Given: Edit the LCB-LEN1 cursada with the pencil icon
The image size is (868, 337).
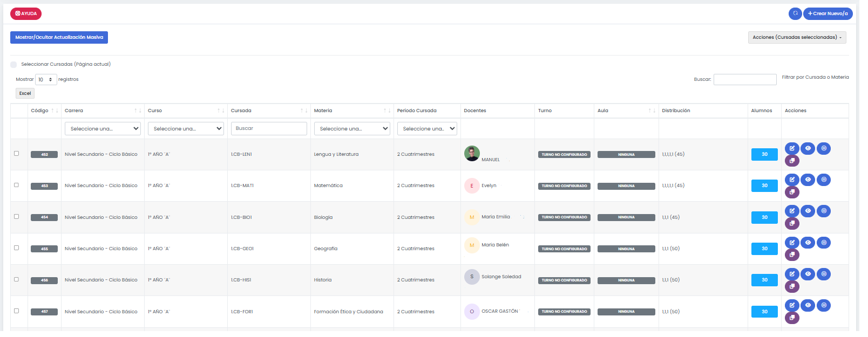Looking at the screenshot, I should pyautogui.click(x=792, y=148).
